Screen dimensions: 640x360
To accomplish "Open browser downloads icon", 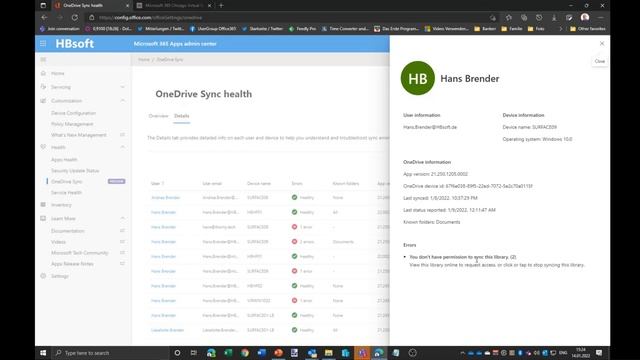I will [x=554, y=18].
